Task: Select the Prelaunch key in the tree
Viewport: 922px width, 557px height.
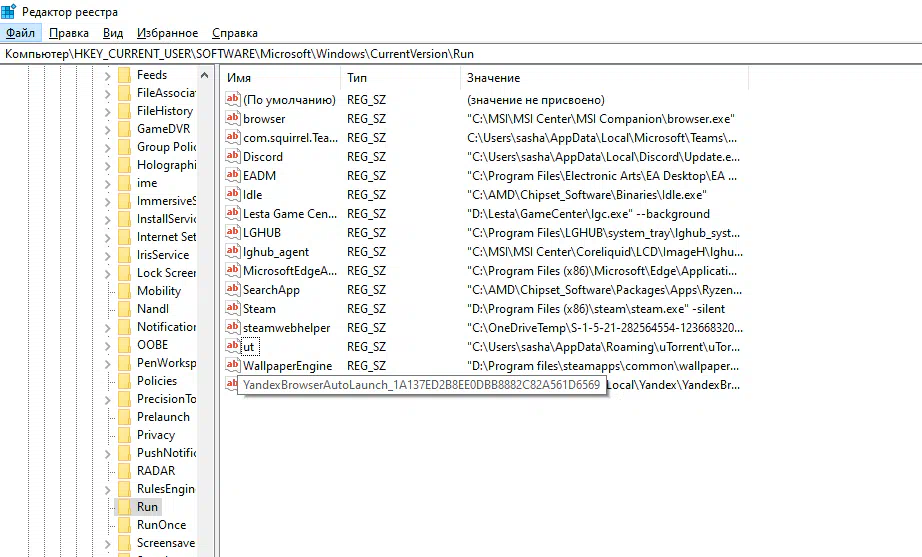Action: [163, 416]
